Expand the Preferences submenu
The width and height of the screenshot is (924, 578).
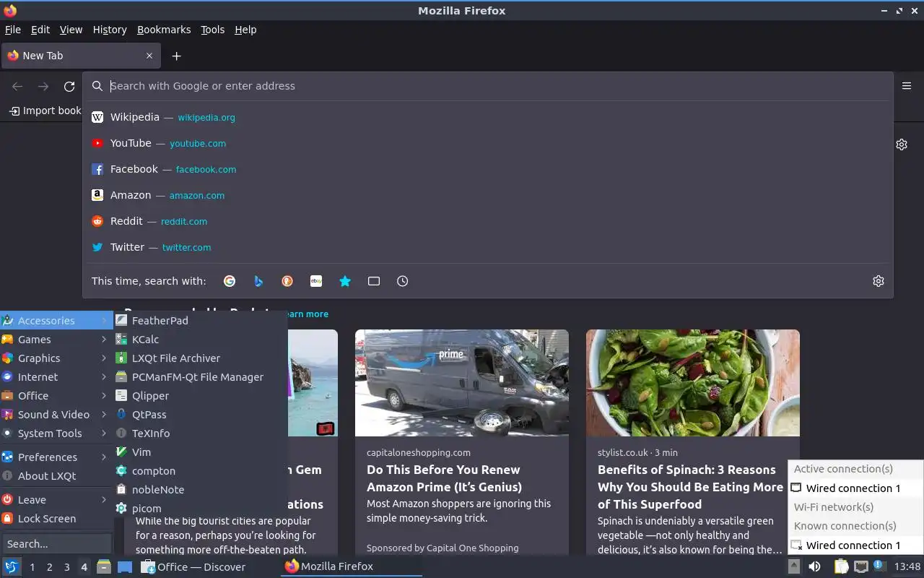click(56, 457)
